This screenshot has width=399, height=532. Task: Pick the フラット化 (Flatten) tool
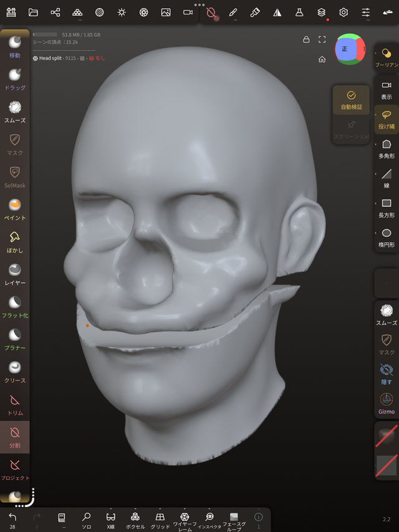(x=14, y=306)
